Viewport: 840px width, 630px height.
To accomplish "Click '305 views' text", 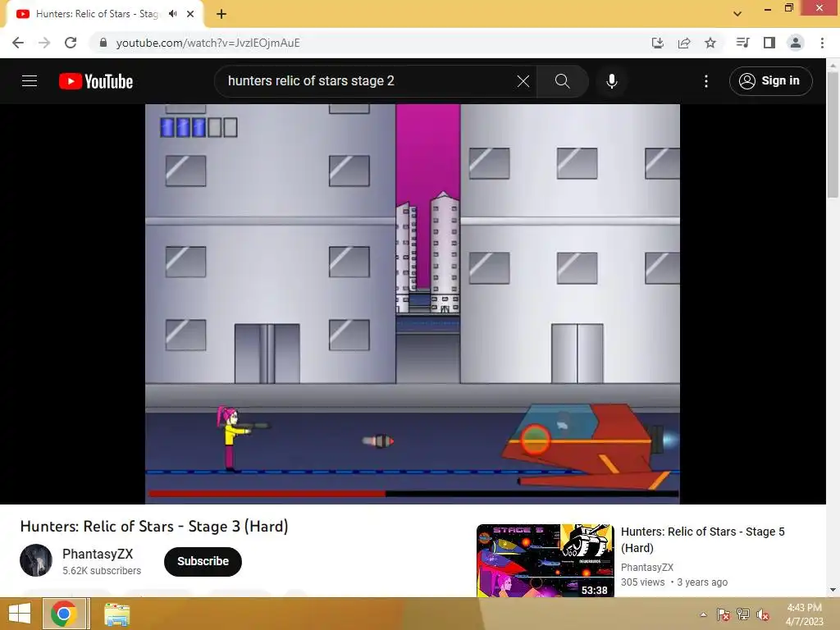I will click(642, 582).
